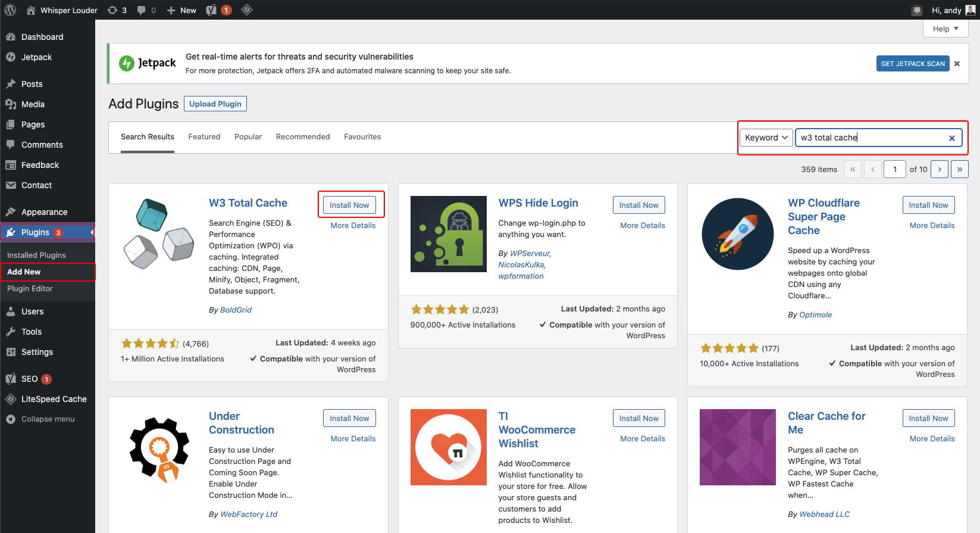View More Details for WPS Hide Login
Screen dimensions: 980x533
(643, 226)
